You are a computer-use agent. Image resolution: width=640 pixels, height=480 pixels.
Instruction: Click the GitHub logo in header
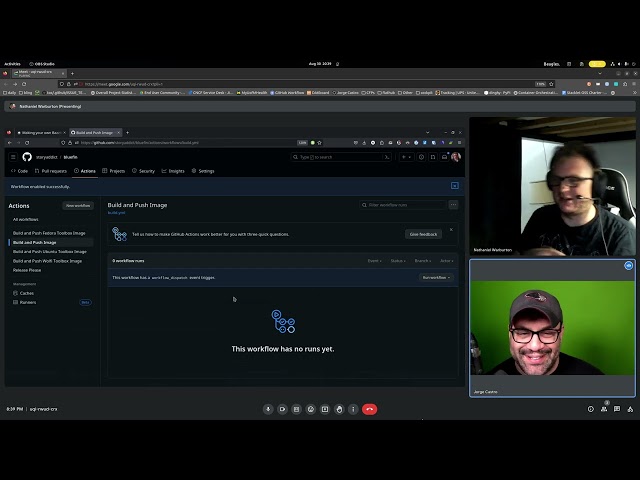point(27,157)
